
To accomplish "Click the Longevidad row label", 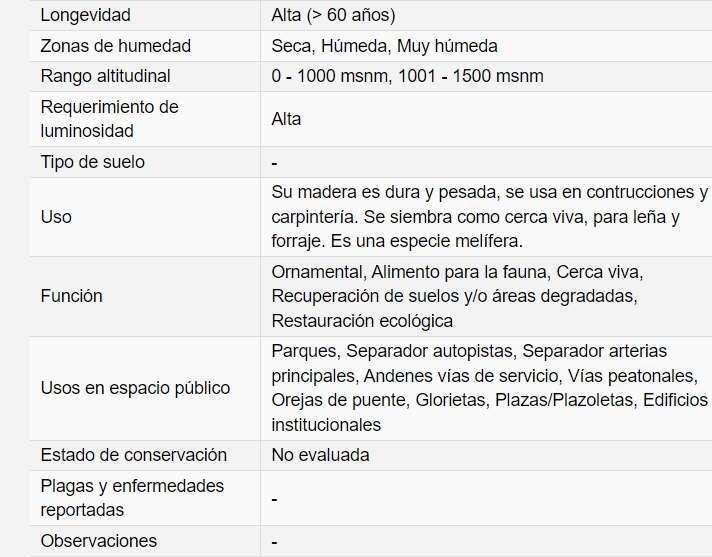I will pyautogui.click(x=85, y=15).
